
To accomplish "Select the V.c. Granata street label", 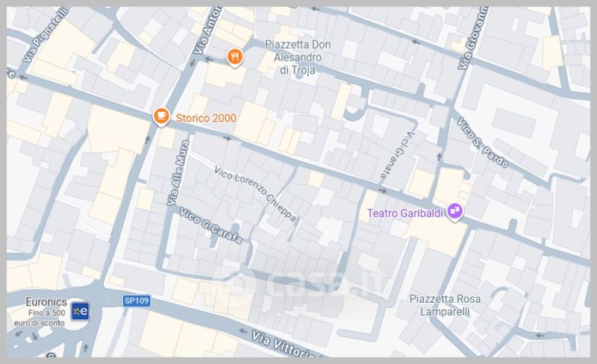I will pyautogui.click(x=398, y=155).
